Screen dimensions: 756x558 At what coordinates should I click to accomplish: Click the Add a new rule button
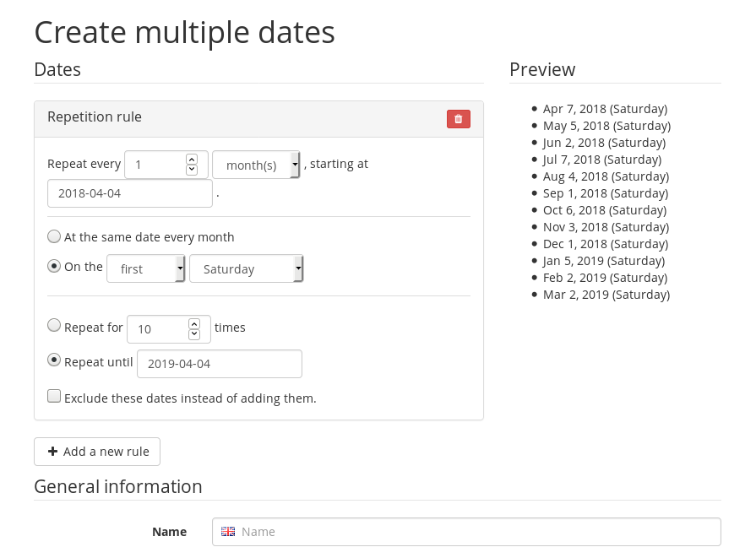(x=97, y=452)
